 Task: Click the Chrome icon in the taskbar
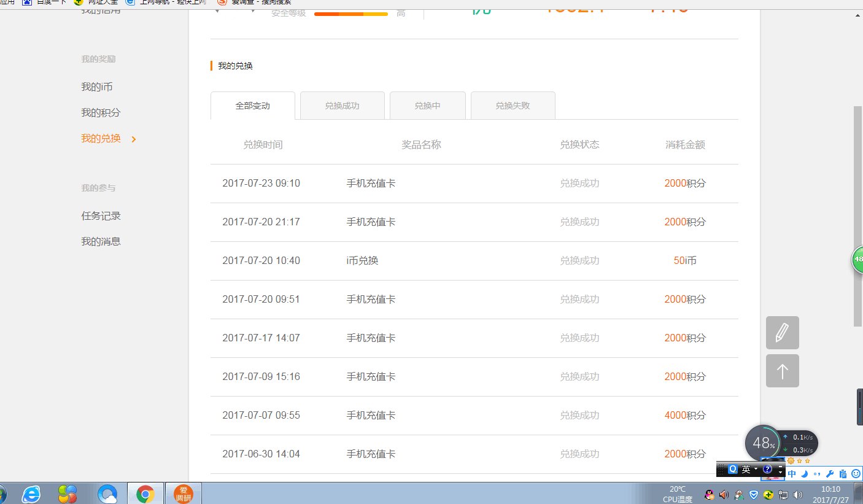point(145,494)
